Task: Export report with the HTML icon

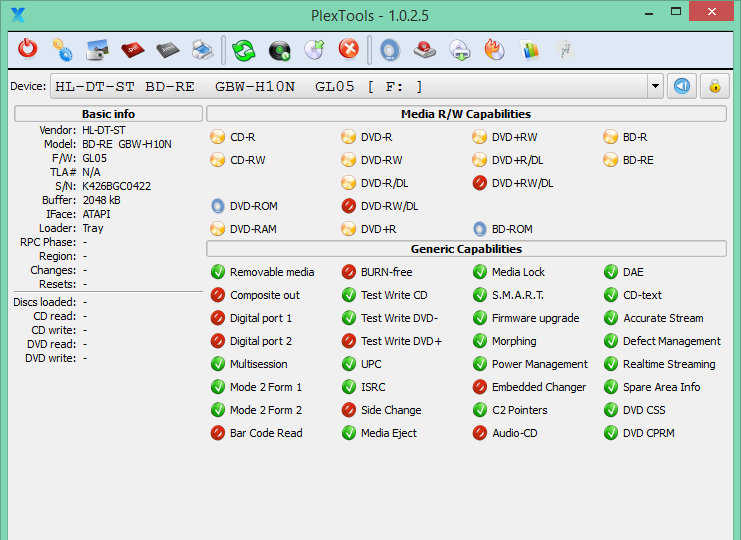Action: pyautogui.click(x=168, y=49)
